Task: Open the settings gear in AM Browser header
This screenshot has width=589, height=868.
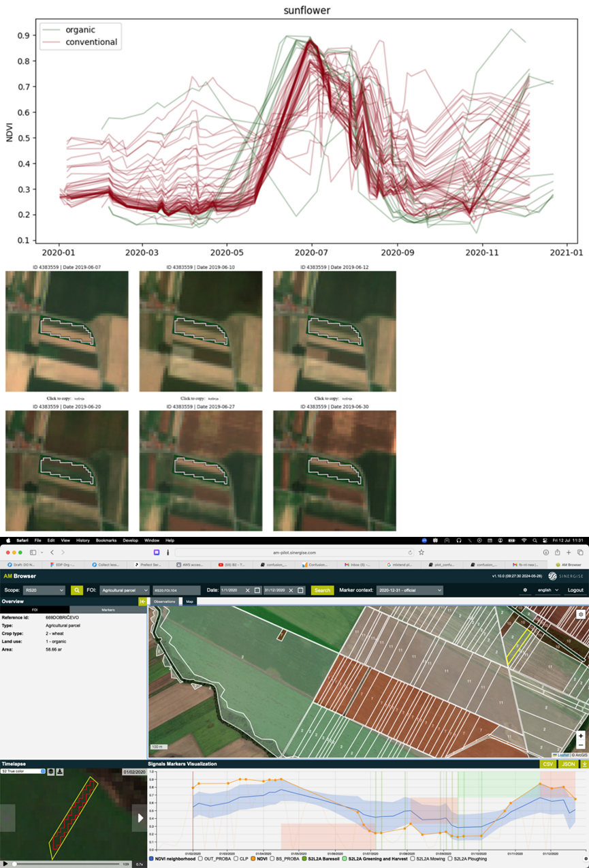Action: coord(525,590)
